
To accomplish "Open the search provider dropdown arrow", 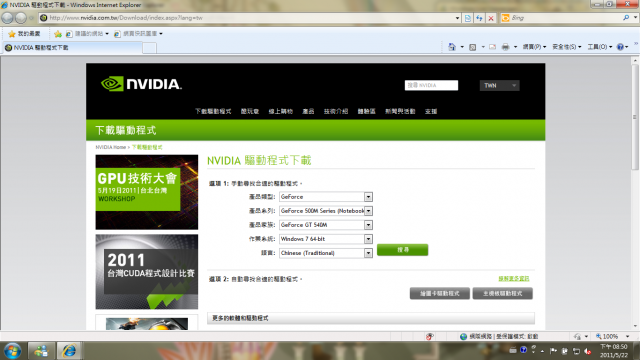I will (x=635, y=18).
